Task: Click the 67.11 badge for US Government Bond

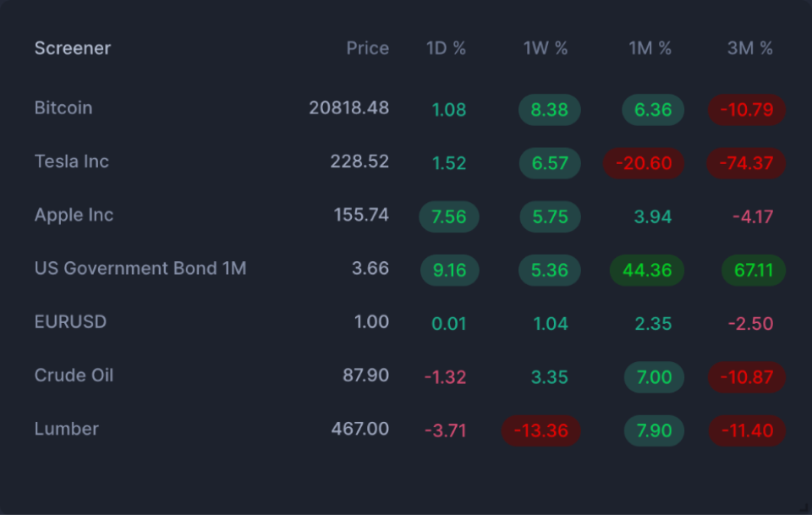Action: point(753,270)
